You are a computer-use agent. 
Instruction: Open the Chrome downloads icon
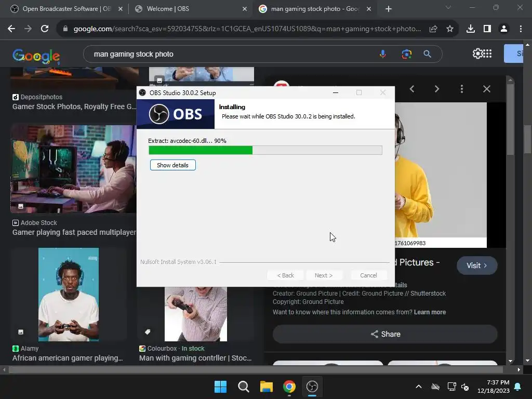[471, 29]
